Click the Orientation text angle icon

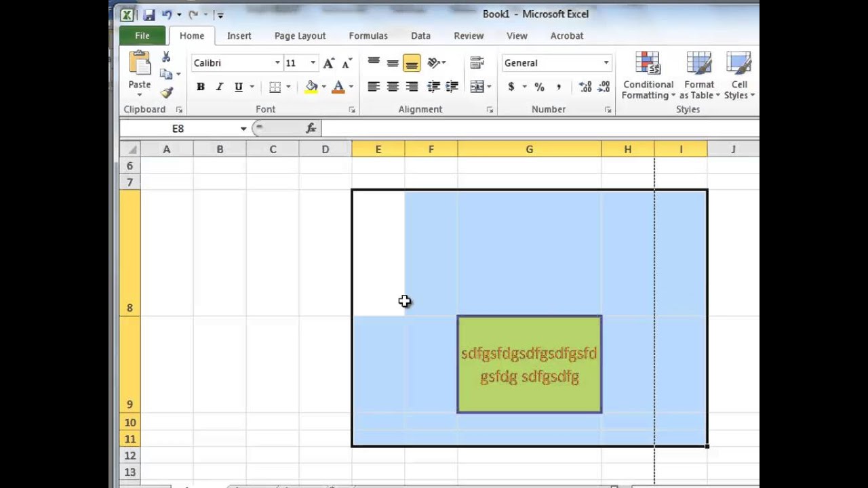pos(434,63)
